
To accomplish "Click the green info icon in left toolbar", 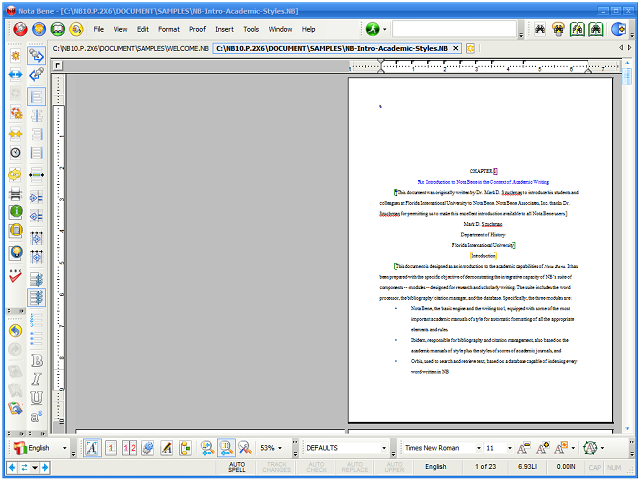I will tap(15, 212).
